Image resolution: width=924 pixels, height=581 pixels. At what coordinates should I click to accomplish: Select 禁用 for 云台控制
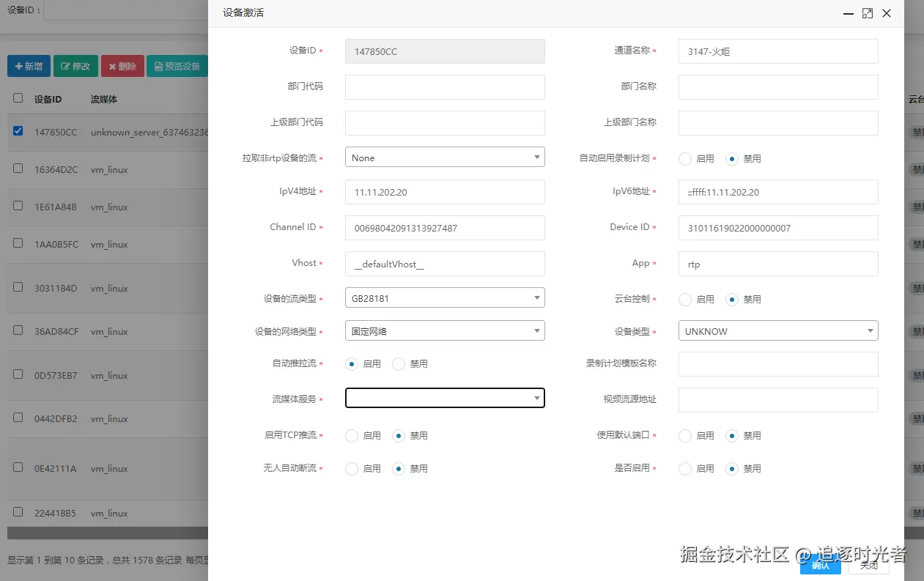pyautogui.click(x=732, y=299)
